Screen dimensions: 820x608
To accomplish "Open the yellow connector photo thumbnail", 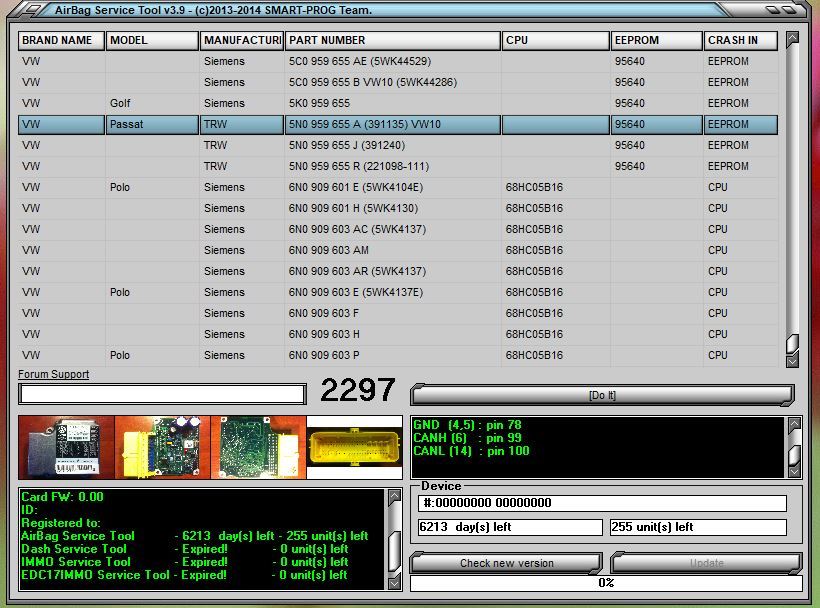I will click(x=355, y=448).
